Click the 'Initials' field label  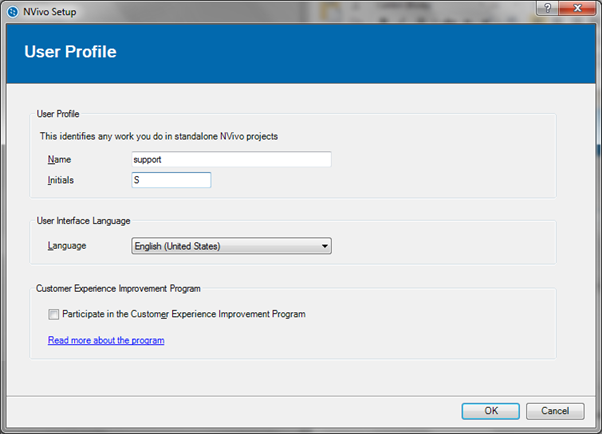[x=60, y=180]
